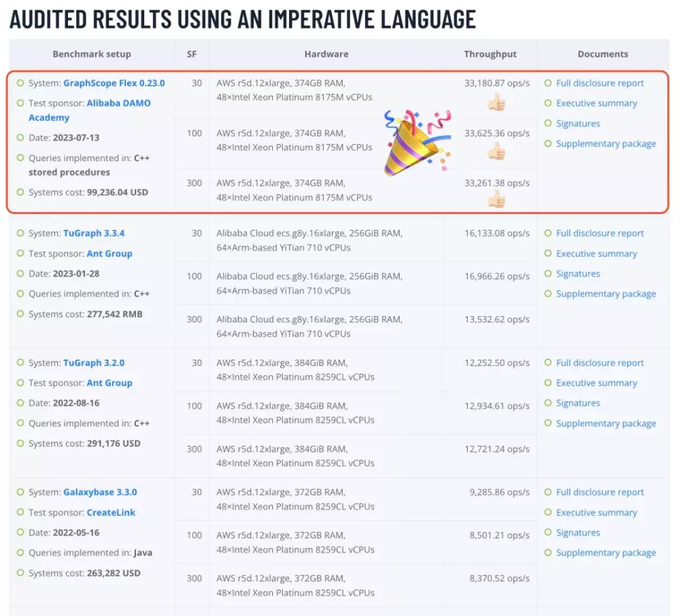Viewport: 680px width, 616px height.
Task: Open GraphScope Flex Executive summary
Action: pyautogui.click(x=596, y=103)
